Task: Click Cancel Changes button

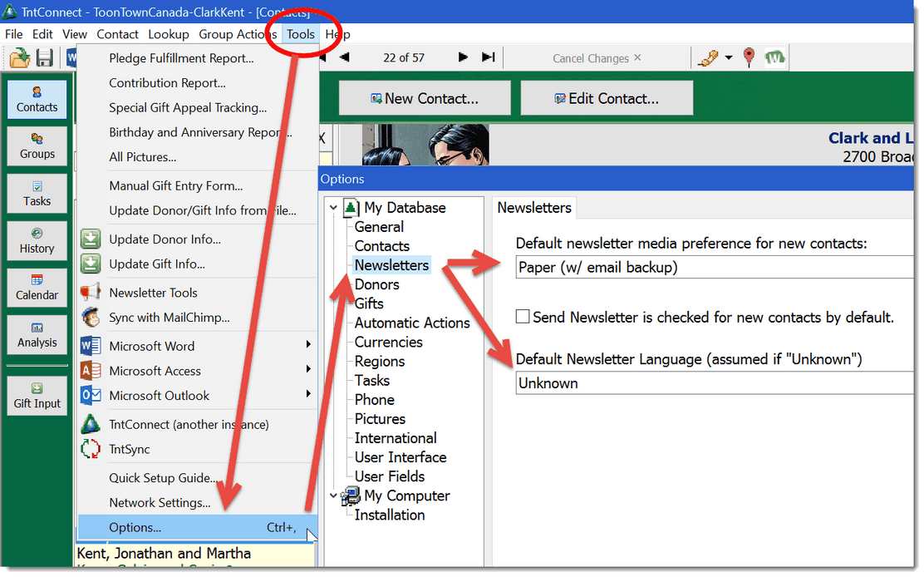Action: 597,58
